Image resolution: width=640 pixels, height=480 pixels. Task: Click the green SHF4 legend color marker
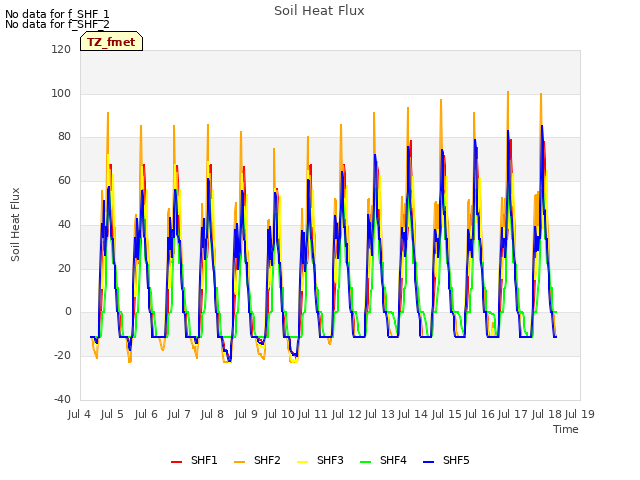[x=366, y=462]
